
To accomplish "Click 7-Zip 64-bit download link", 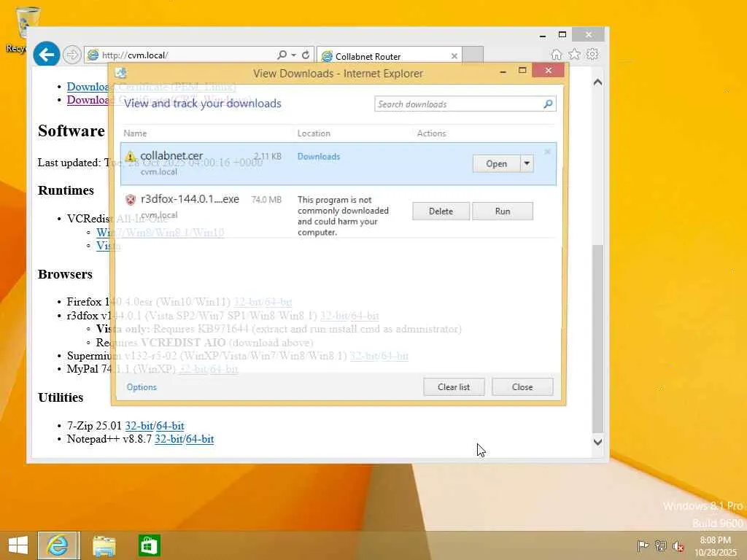I will tap(171, 425).
